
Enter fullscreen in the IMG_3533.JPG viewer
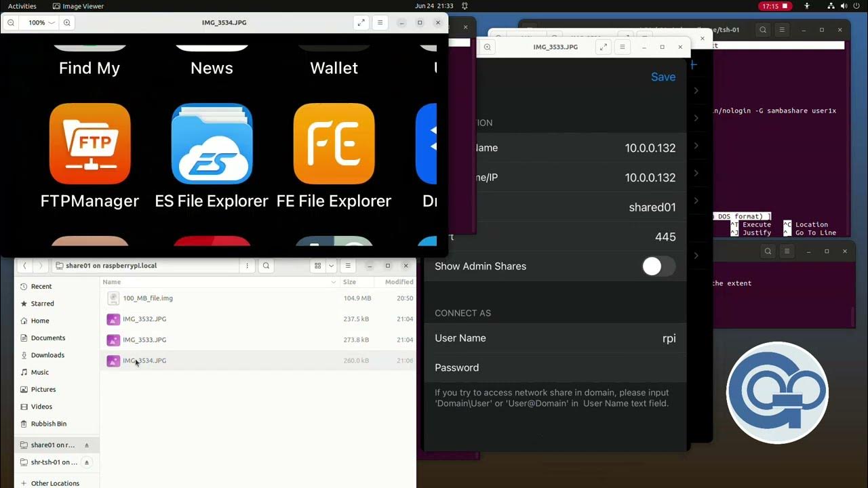point(603,47)
